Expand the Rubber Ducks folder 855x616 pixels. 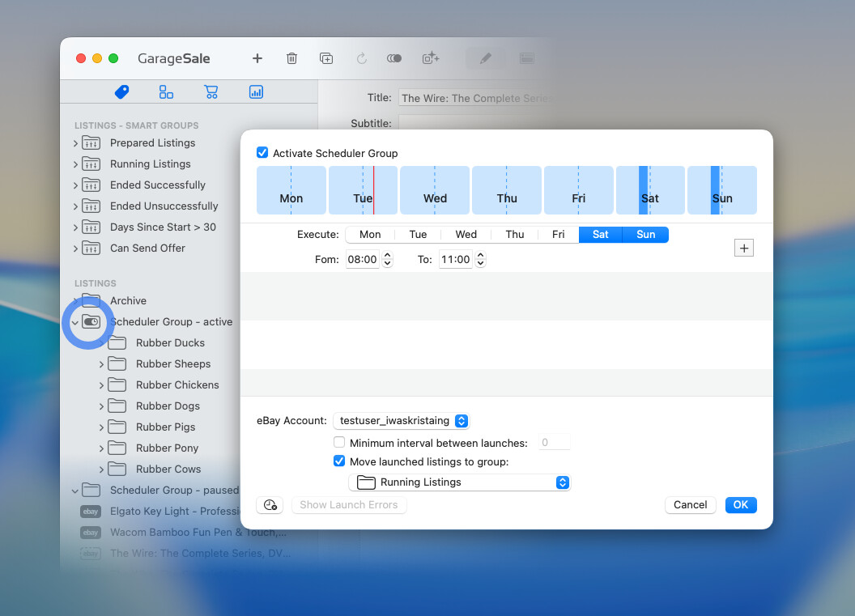[101, 343]
